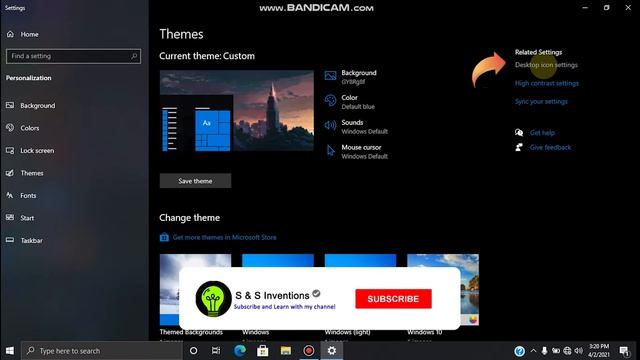Click the Taskbar sidebar icon
The height and width of the screenshot is (360, 640).
[x=10, y=240]
